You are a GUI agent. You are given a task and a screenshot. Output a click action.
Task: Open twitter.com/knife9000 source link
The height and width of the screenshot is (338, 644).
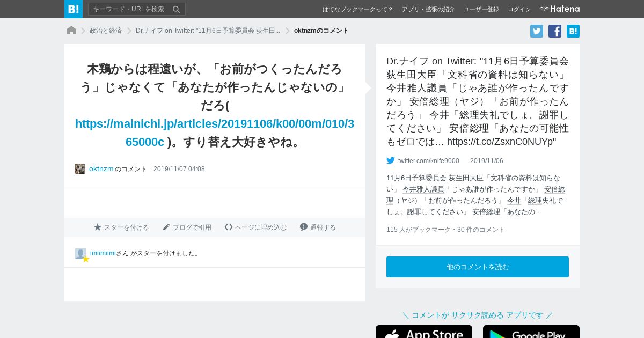point(428,161)
